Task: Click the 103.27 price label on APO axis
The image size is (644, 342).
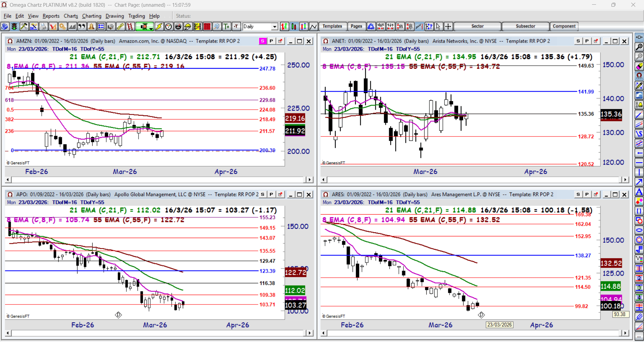Action: coord(295,305)
